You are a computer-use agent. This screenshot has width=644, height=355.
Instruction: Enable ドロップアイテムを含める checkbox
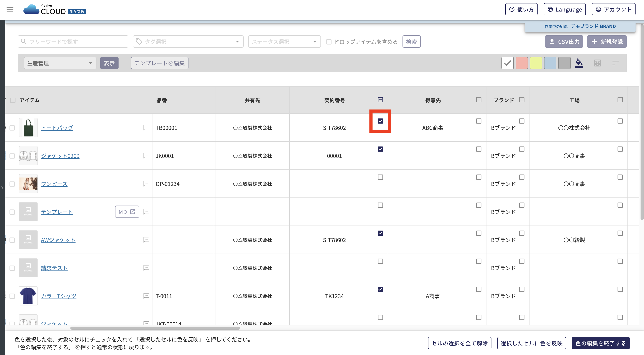tap(329, 42)
